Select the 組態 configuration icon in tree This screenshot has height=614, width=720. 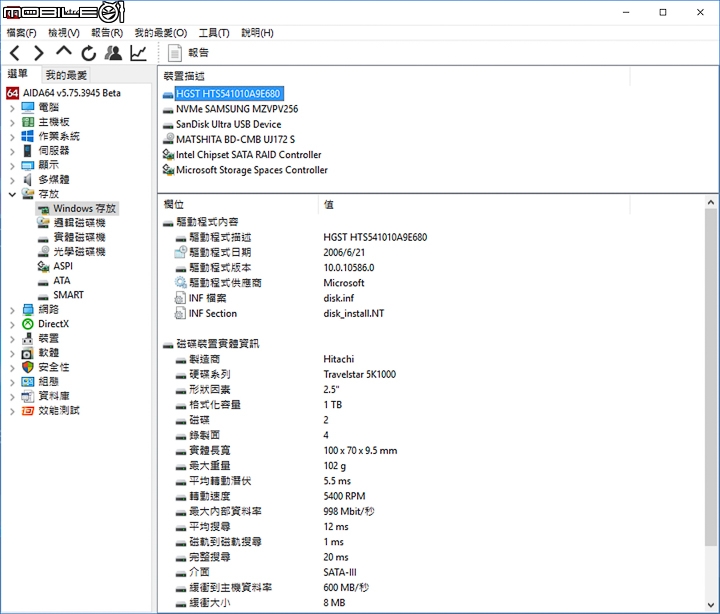coord(28,382)
